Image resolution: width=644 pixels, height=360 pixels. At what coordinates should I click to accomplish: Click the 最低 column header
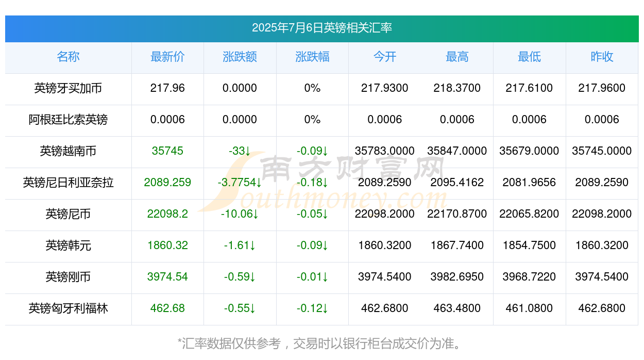click(x=529, y=57)
